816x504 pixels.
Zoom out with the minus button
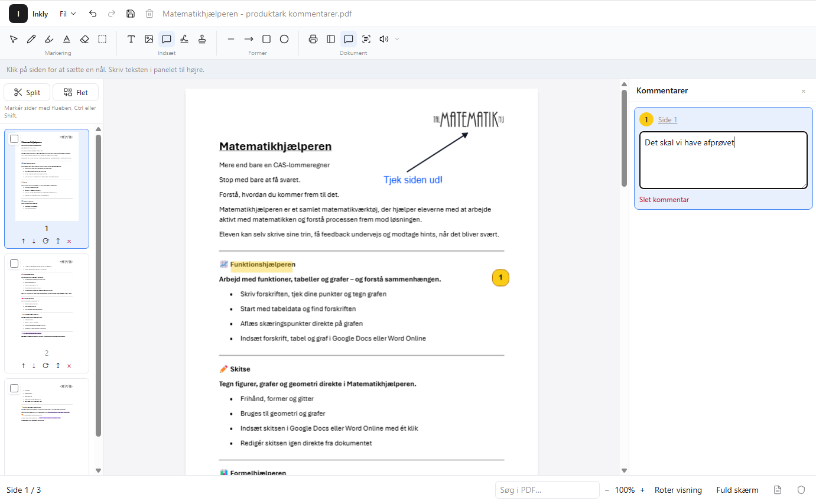point(607,490)
